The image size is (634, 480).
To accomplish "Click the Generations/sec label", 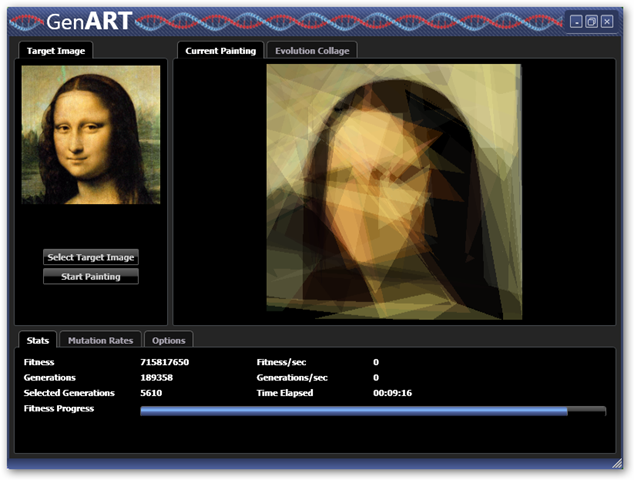I will coord(292,377).
